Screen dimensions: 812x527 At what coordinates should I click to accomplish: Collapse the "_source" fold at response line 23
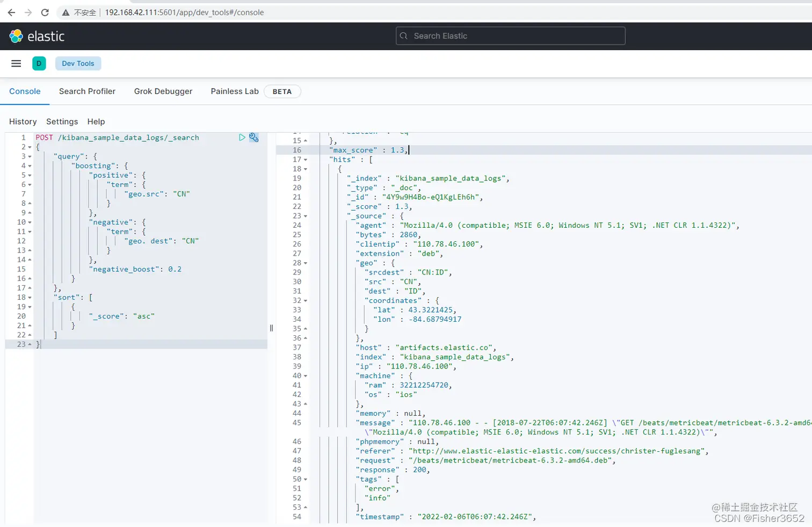click(x=306, y=216)
